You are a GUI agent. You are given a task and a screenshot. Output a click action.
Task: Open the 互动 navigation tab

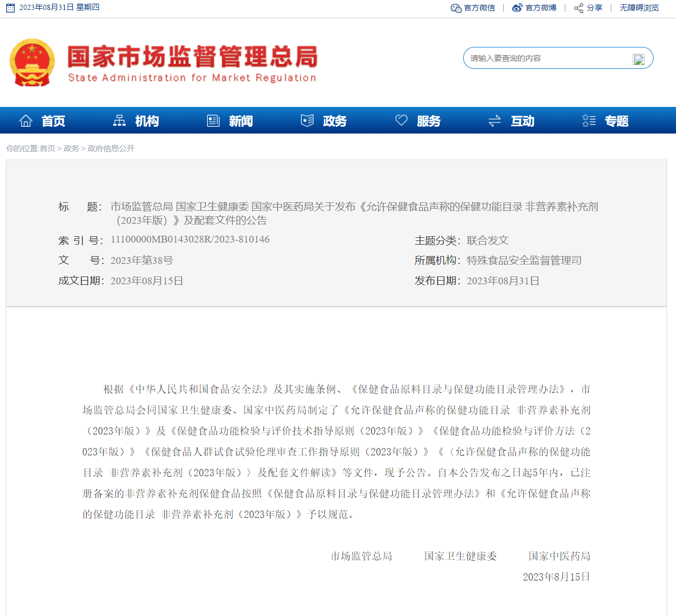523,121
